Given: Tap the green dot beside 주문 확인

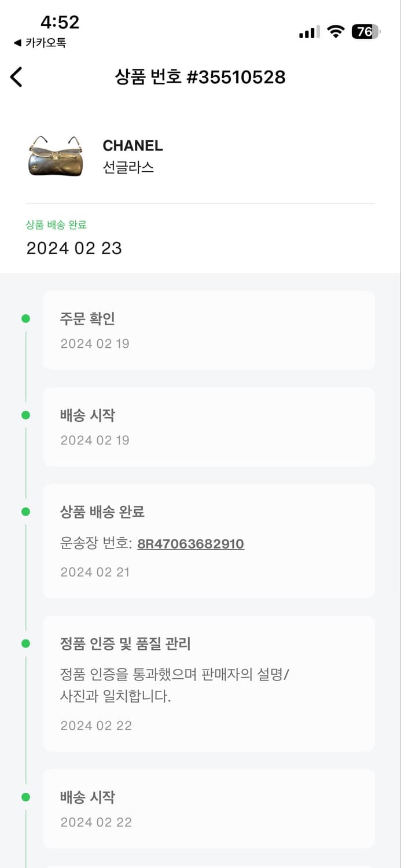Looking at the screenshot, I should coord(25,318).
